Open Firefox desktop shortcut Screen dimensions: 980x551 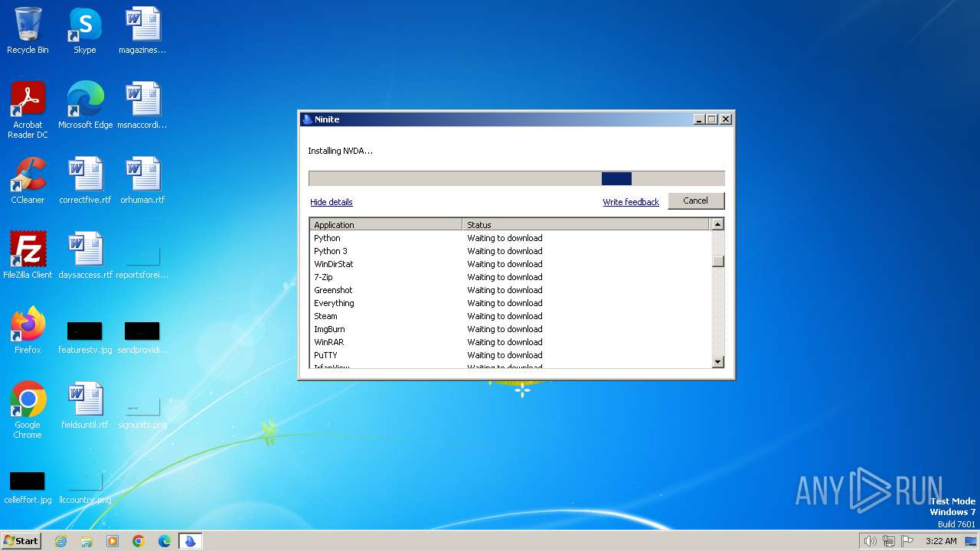pos(28,331)
